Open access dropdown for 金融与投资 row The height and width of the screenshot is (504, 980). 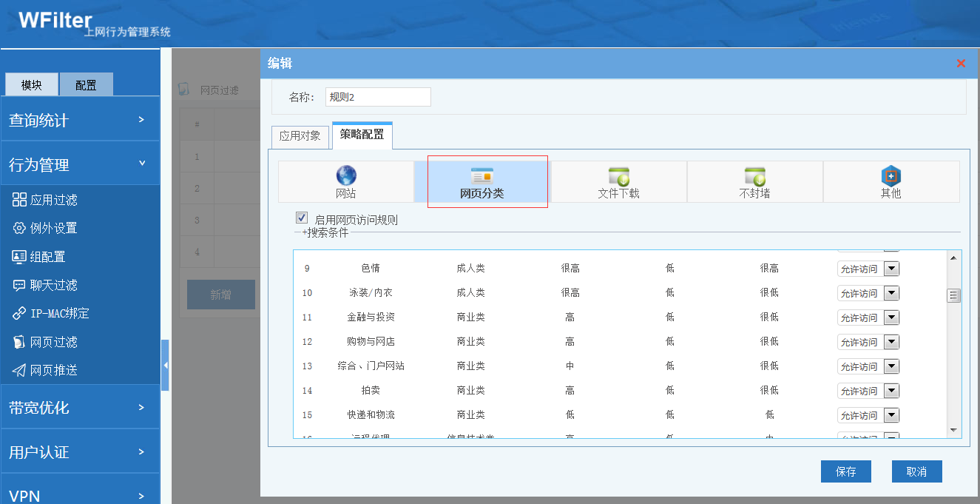(891, 317)
